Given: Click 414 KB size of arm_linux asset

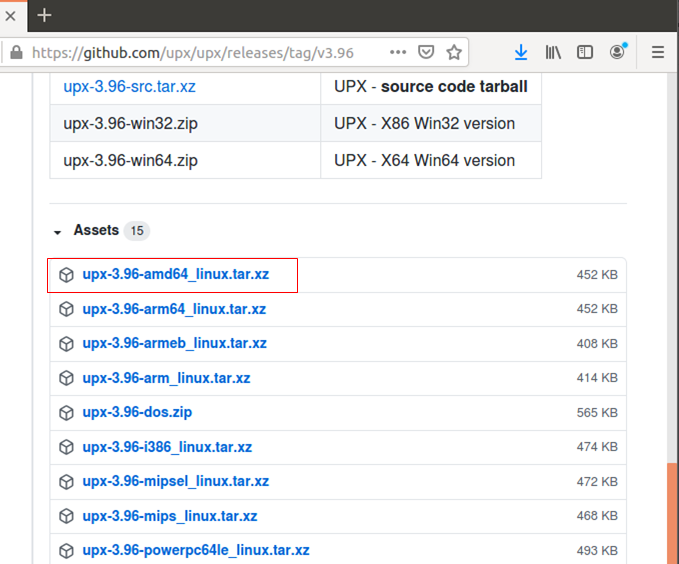Looking at the screenshot, I should tap(597, 378).
